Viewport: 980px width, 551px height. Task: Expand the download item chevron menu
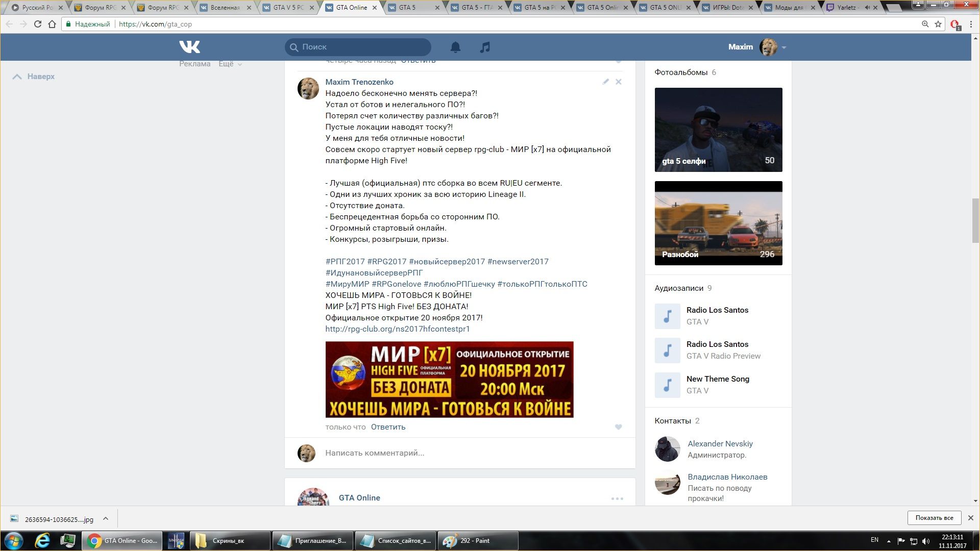(x=106, y=519)
